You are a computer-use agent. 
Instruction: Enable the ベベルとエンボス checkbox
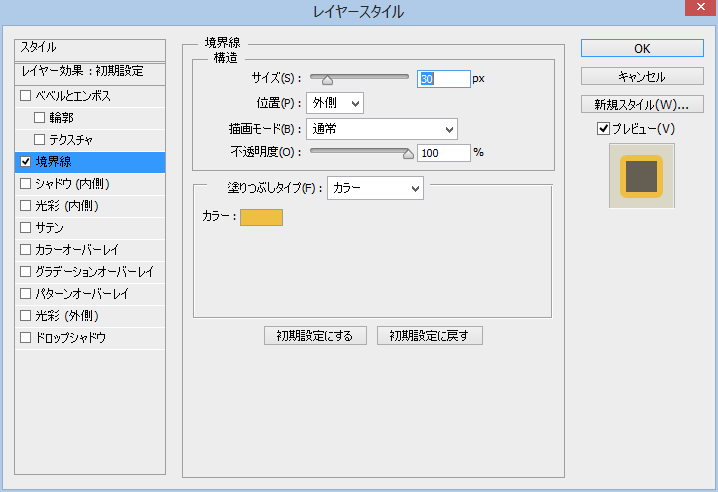[26, 96]
